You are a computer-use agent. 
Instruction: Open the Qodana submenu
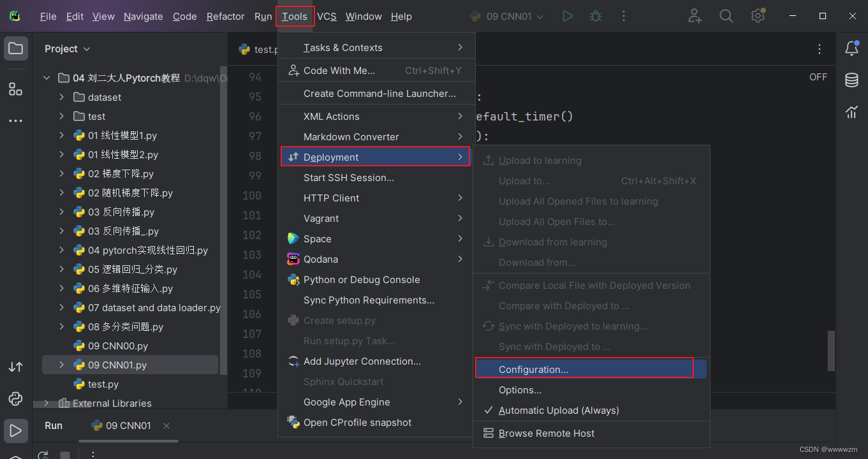[376, 259]
